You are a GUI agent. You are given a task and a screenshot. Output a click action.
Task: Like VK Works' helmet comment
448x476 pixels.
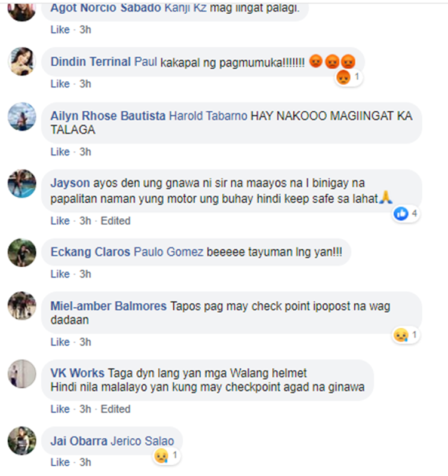60,409
